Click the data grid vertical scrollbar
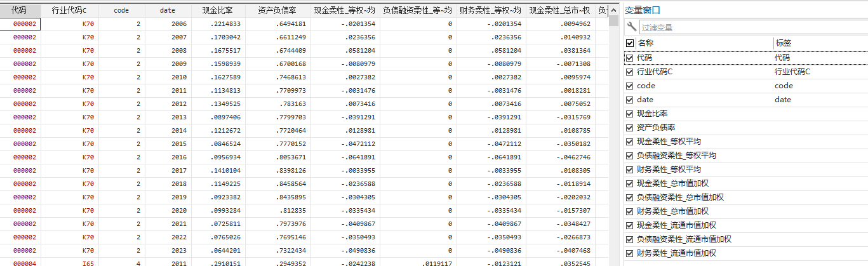Screen dimensions: 868x266 [613, 127]
